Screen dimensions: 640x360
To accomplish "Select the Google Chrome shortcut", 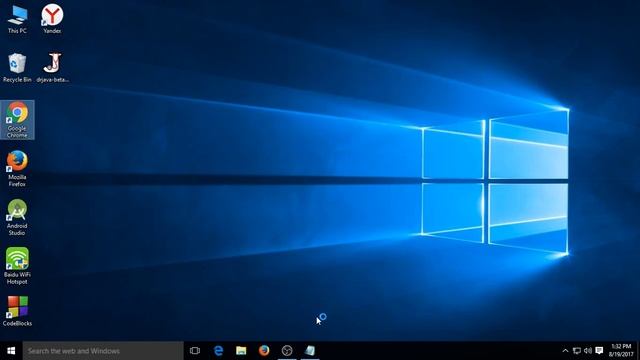I will (x=17, y=120).
